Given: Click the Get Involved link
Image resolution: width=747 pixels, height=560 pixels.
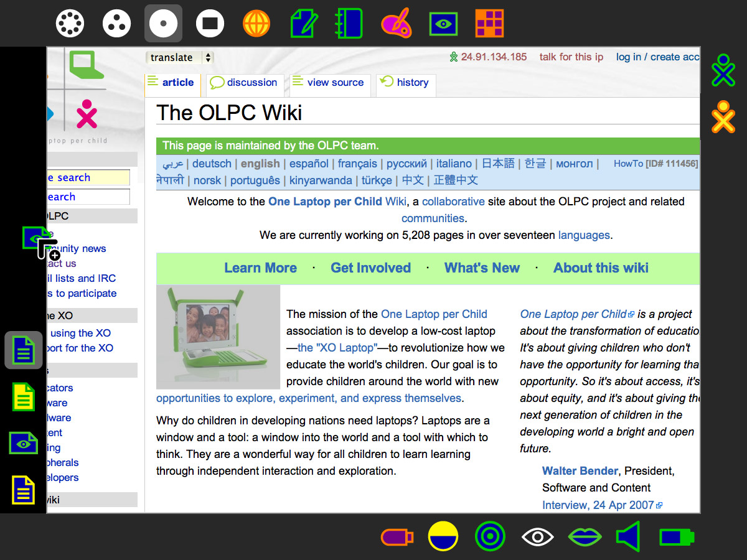Looking at the screenshot, I should (370, 268).
